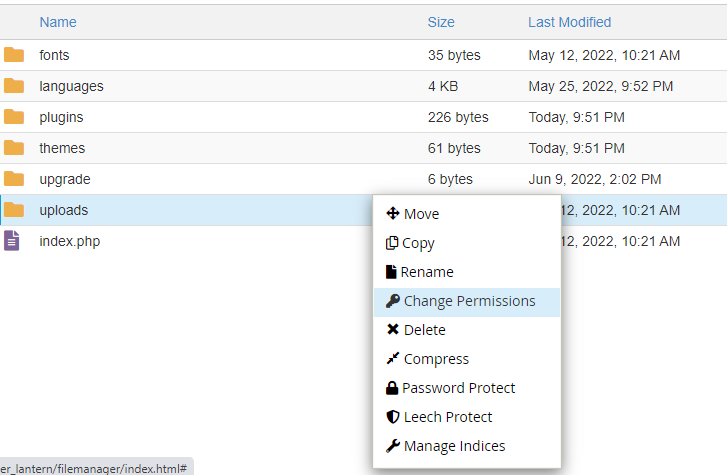Click the key icon beside Change Permissions

pyautogui.click(x=392, y=301)
